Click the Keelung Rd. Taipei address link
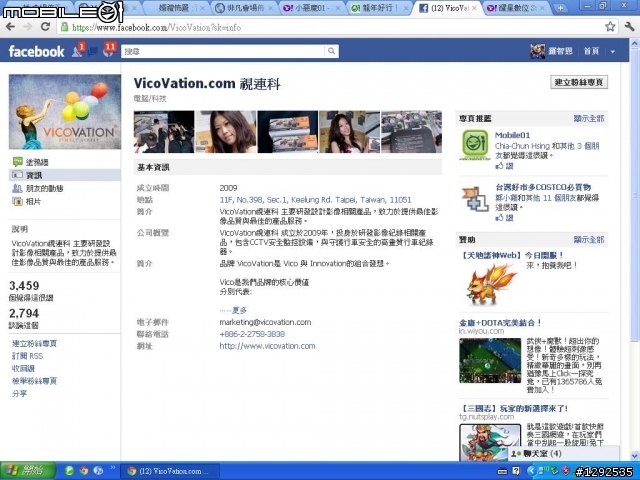The height and width of the screenshot is (480, 640). (316, 200)
